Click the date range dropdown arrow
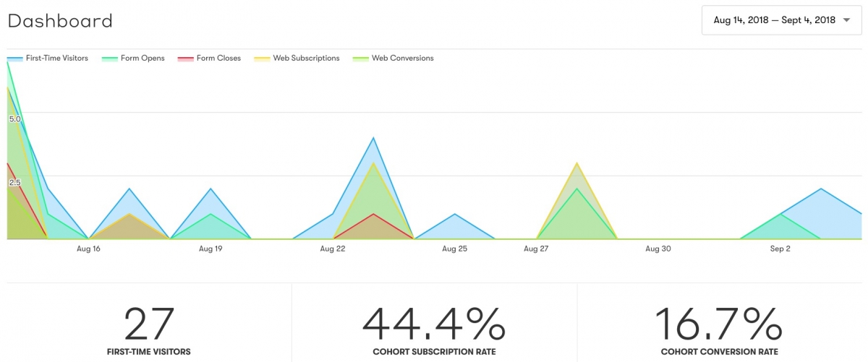The height and width of the screenshot is (362, 868). (846, 20)
